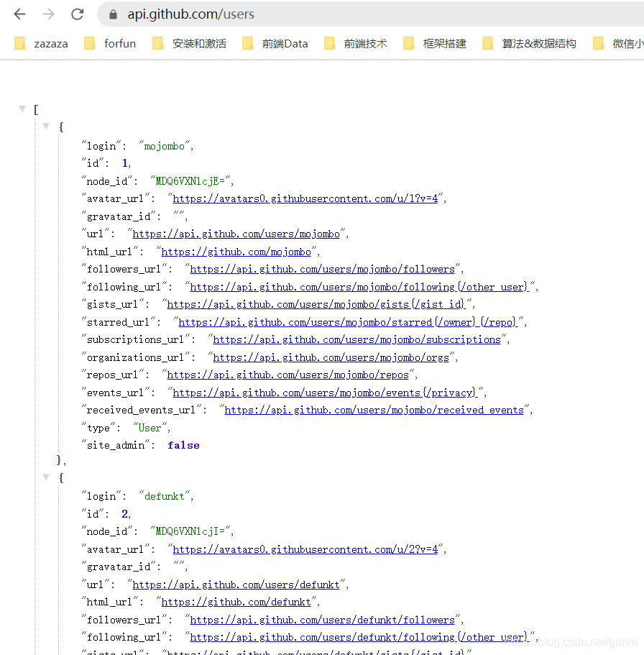Collapse the first user object mojombo
Screen dimensions: 644x655
[x=46, y=126]
